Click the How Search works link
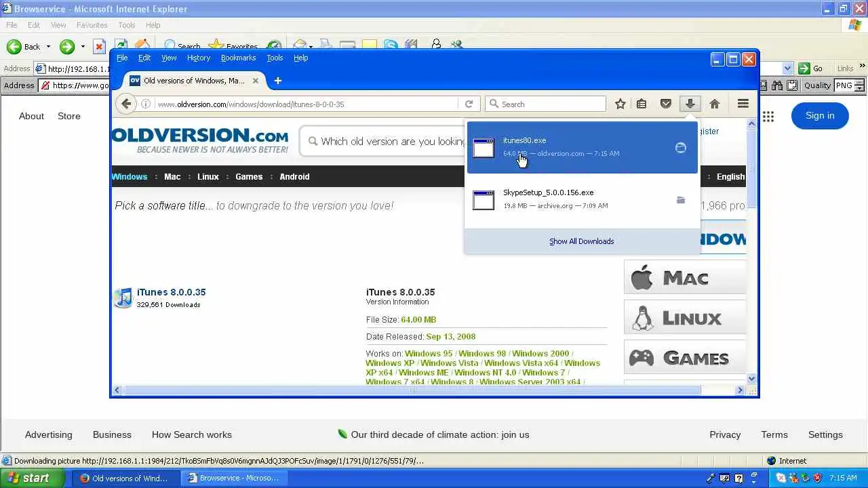This screenshot has height=488, width=868. 192,434
